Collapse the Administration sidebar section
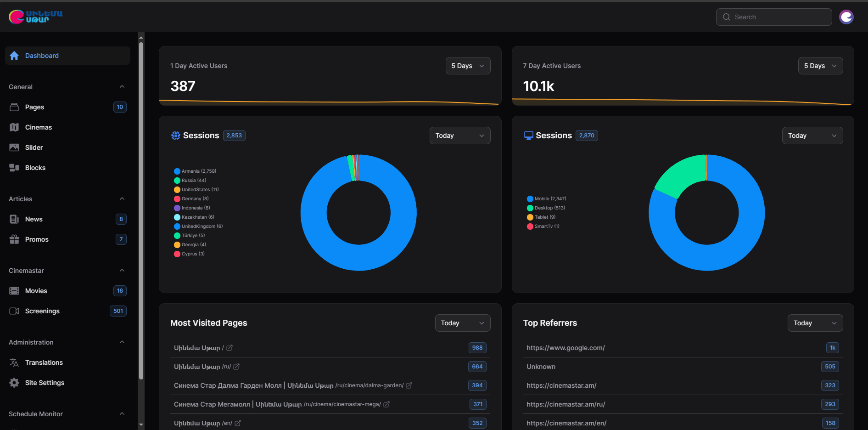Screen dimensions: 868x430 (x=122, y=342)
